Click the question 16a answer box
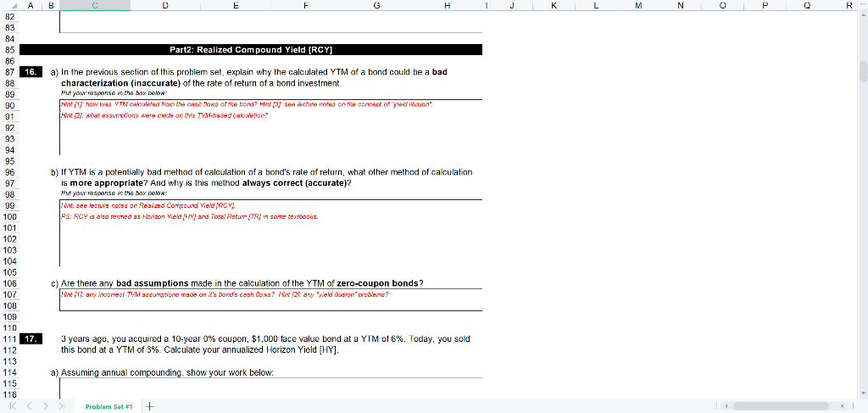Screen dimensions: 868x413 click(270, 127)
